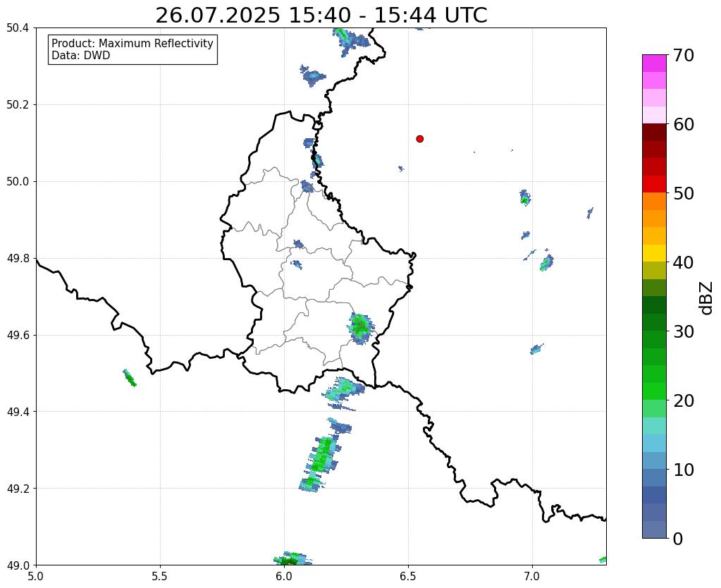The height and width of the screenshot is (588, 721).
Task: Click the x-axis longitude label 6.5
Action: 408,575
